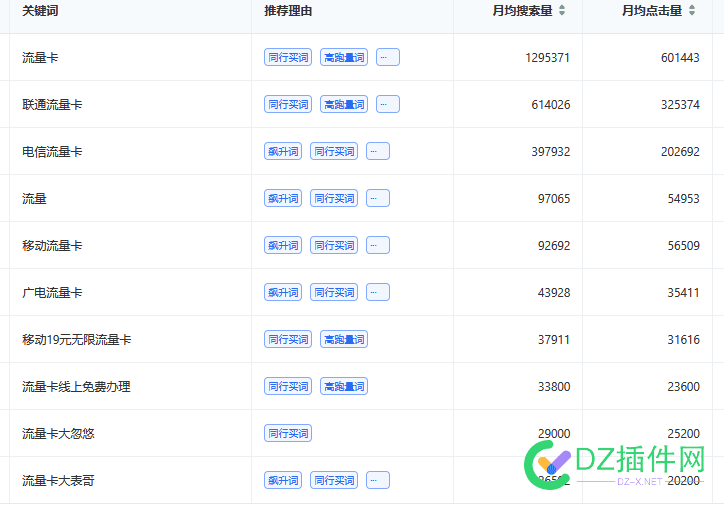Screen dimensions: 724x505
Task: Click 同行买词 tag in 电信流量卡 row
Action: [x=334, y=151]
